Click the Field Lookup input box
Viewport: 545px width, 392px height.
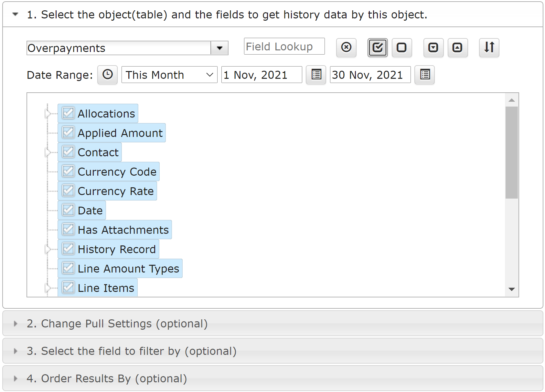point(284,46)
